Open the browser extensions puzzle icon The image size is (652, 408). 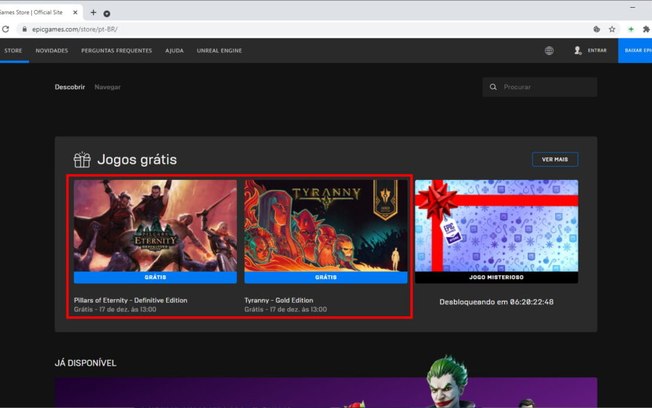click(x=646, y=29)
